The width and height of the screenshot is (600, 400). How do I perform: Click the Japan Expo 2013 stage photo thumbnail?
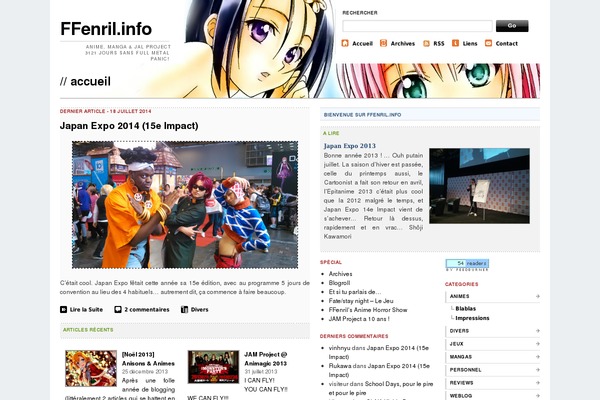click(x=479, y=186)
